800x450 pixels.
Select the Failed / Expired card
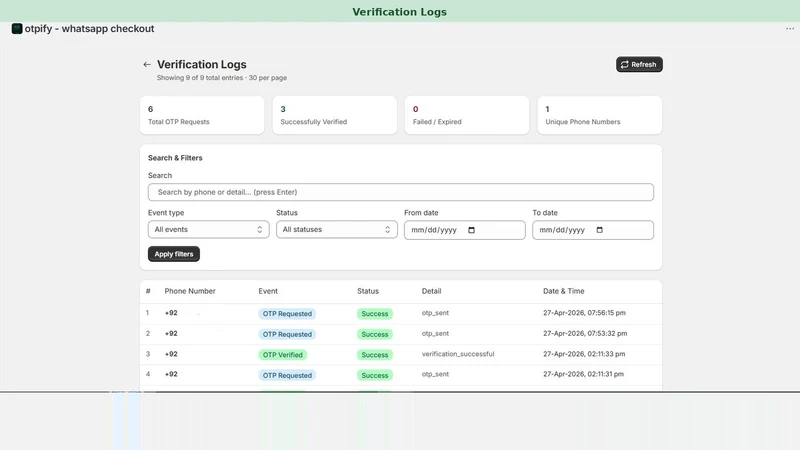coord(467,115)
